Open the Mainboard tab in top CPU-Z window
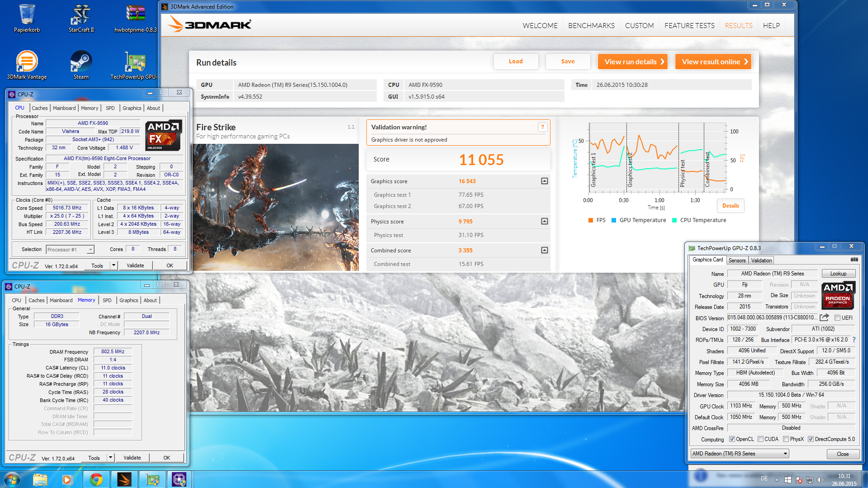Viewport: 868px width, 488px height. pos(64,108)
